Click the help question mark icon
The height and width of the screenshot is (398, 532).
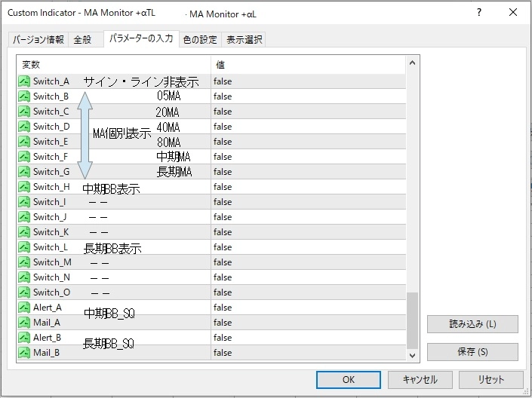tap(478, 13)
